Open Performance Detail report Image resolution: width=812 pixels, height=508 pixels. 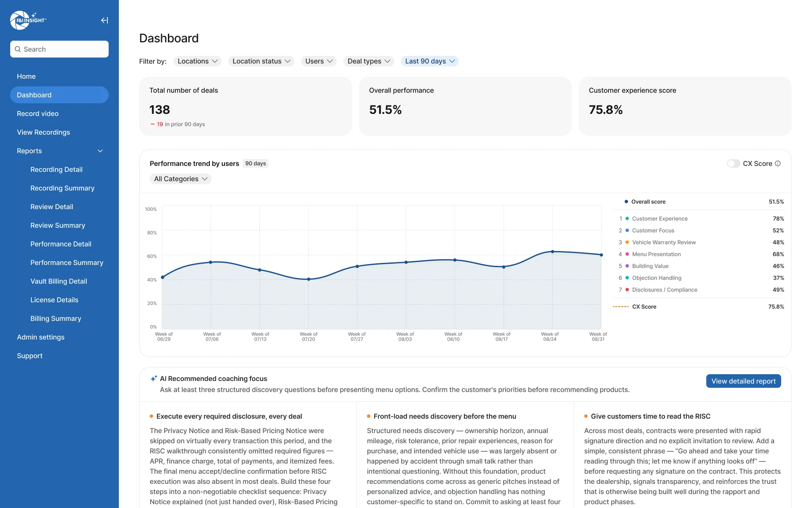[x=60, y=244]
